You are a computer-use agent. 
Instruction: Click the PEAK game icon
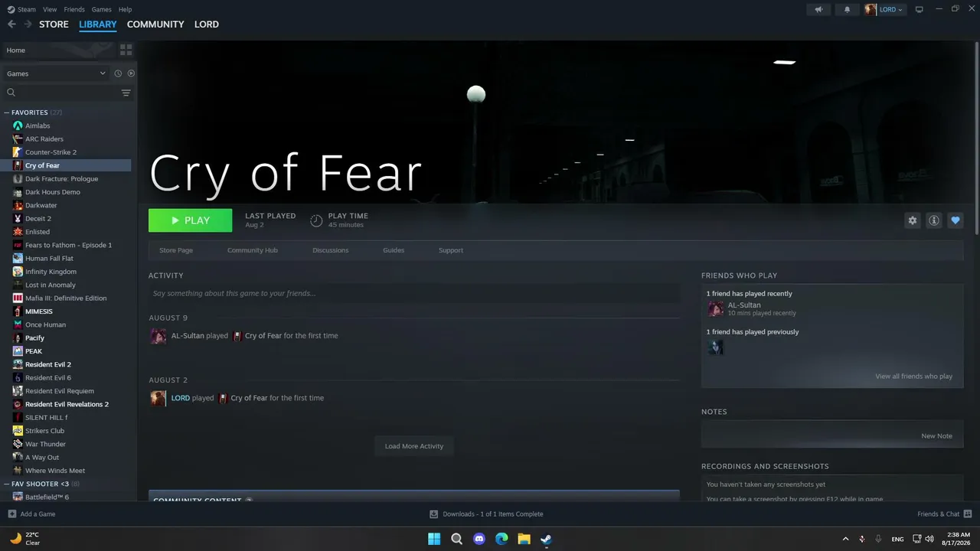(18, 351)
